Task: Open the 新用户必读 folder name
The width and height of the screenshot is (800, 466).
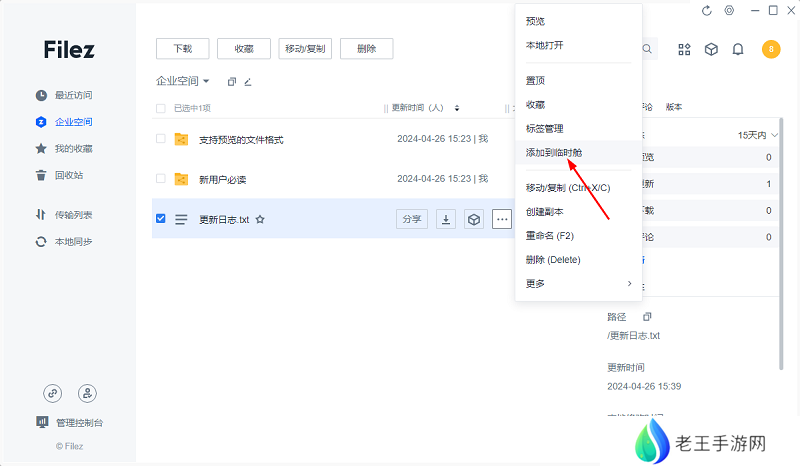Action: (222, 180)
